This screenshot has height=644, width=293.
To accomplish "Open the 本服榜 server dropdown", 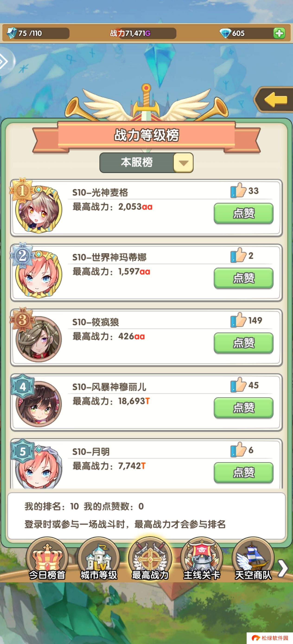I will click(x=146, y=163).
